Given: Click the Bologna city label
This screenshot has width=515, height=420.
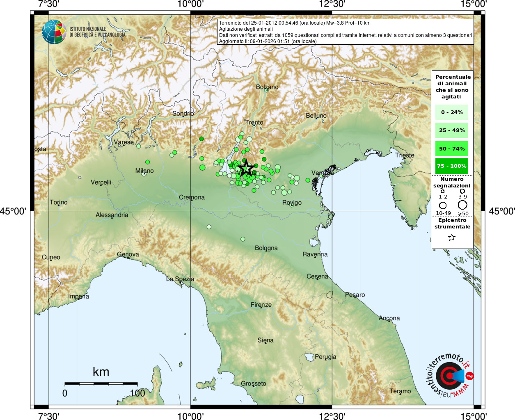Looking at the screenshot, I should pos(266,248).
